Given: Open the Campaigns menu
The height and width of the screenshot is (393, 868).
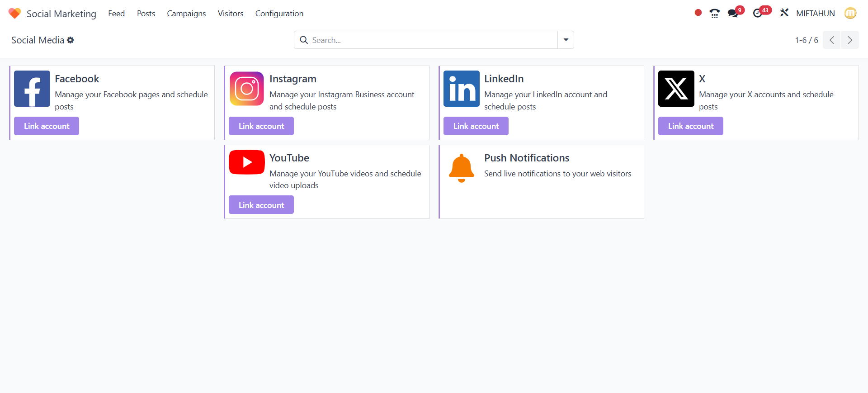Looking at the screenshot, I should click(x=186, y=14).
